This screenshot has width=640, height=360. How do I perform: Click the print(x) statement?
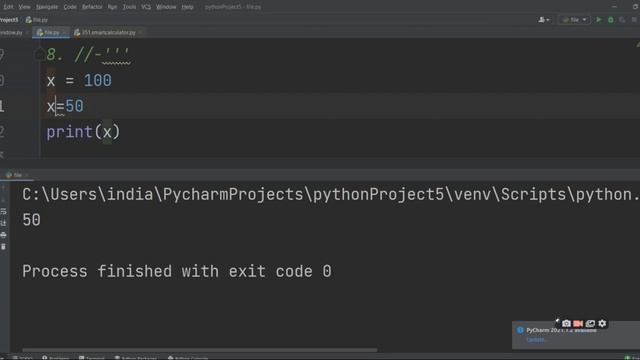click(83, 132)
